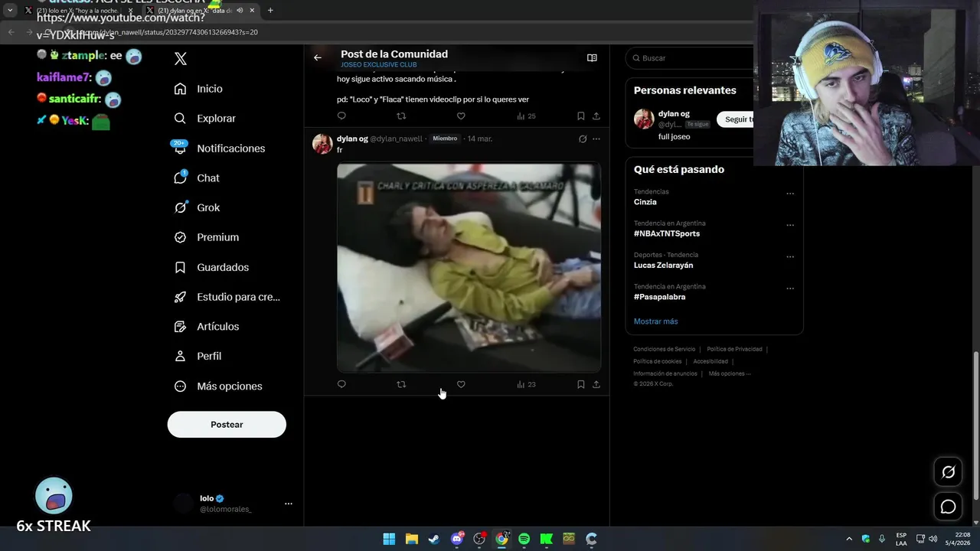The width and height of the screenshot is (980, 551).
Task: Show hidden system tray icons
Action: pyautogui.click(x=848, y=539)
